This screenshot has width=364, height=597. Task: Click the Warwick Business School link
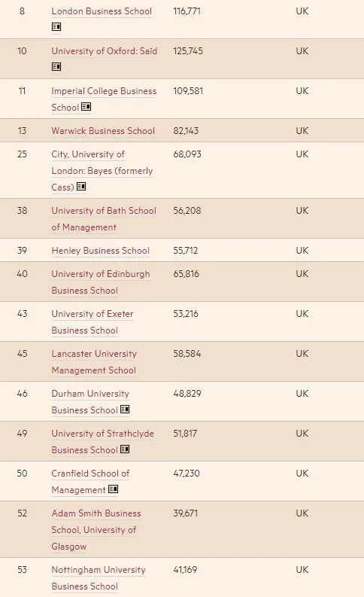tap(103, 131)
